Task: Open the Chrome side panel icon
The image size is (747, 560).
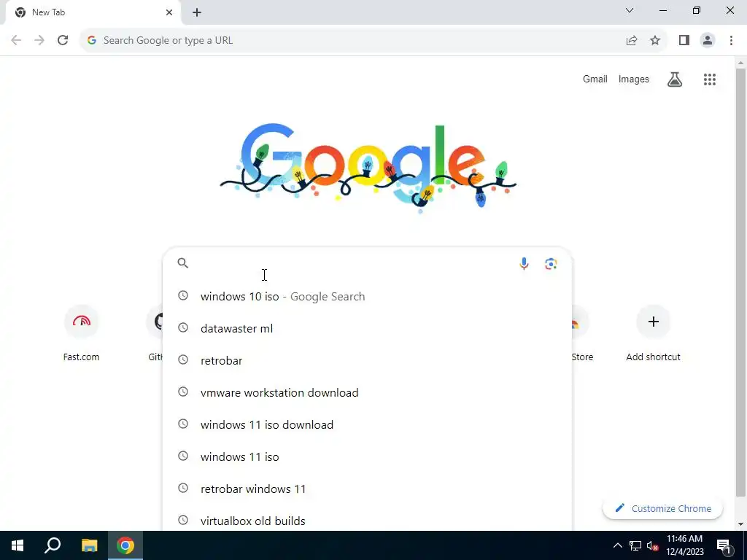Action: pos(684,41)
